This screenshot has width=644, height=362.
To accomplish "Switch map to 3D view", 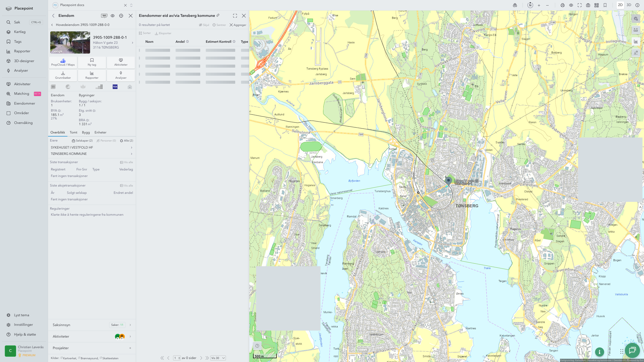I will click(x=629, y=5).
